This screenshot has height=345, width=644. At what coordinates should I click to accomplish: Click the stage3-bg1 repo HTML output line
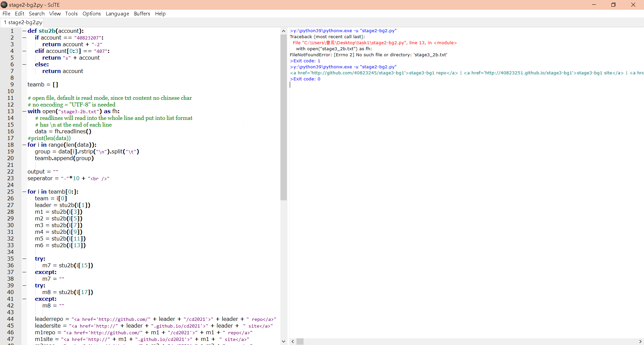(467, 73)
